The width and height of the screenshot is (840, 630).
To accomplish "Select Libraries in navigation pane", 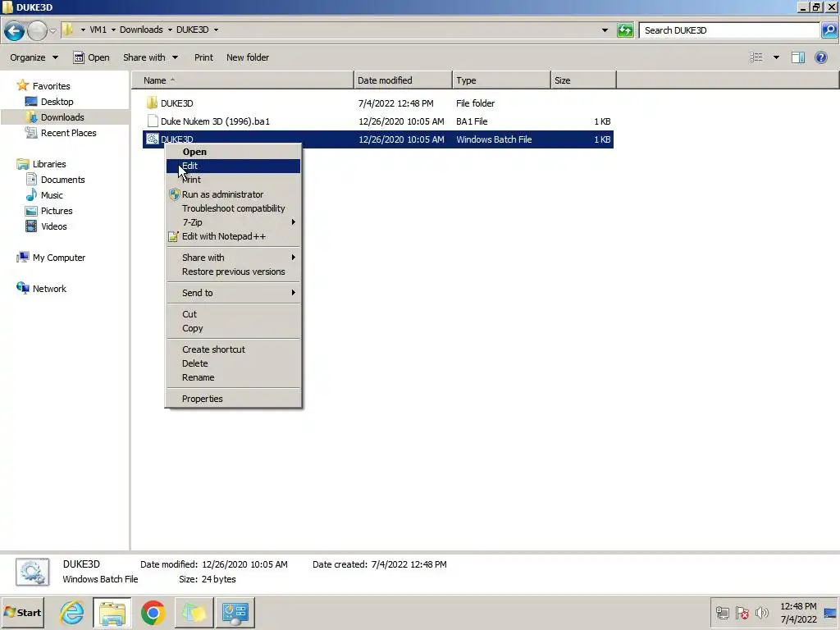I will point(49,164).
